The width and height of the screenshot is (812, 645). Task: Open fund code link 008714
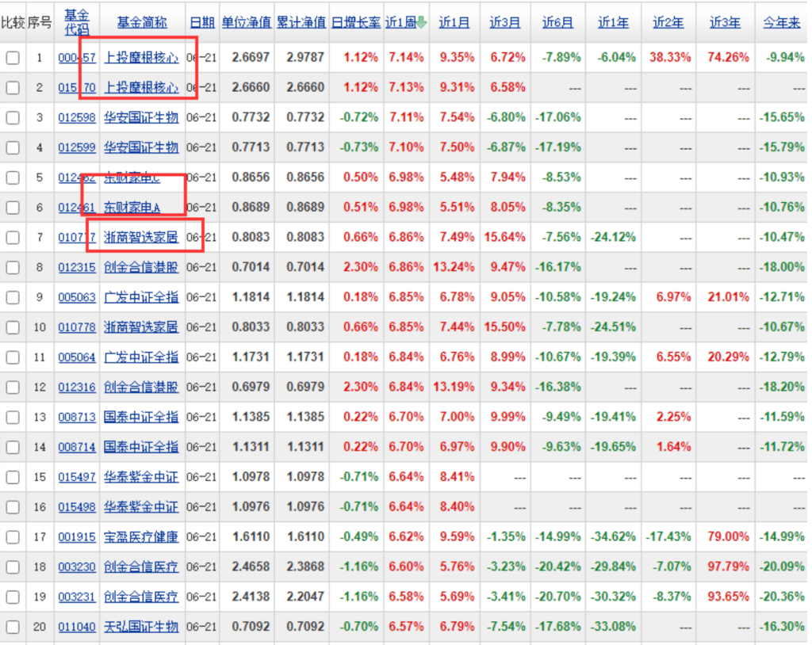point(77,447)
